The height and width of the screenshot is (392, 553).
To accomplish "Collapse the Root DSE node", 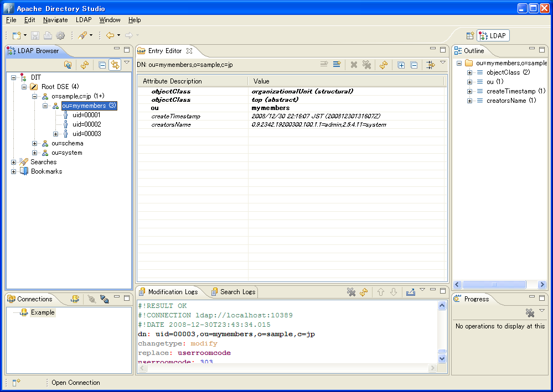I will click(x=24, y=87).
